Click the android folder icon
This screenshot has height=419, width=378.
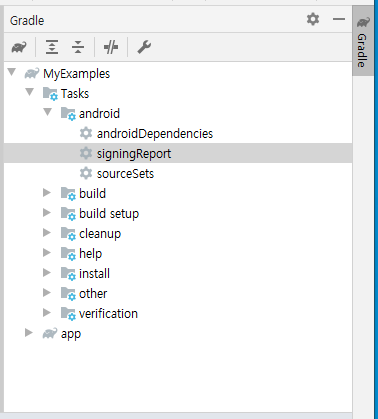(68, 114)
